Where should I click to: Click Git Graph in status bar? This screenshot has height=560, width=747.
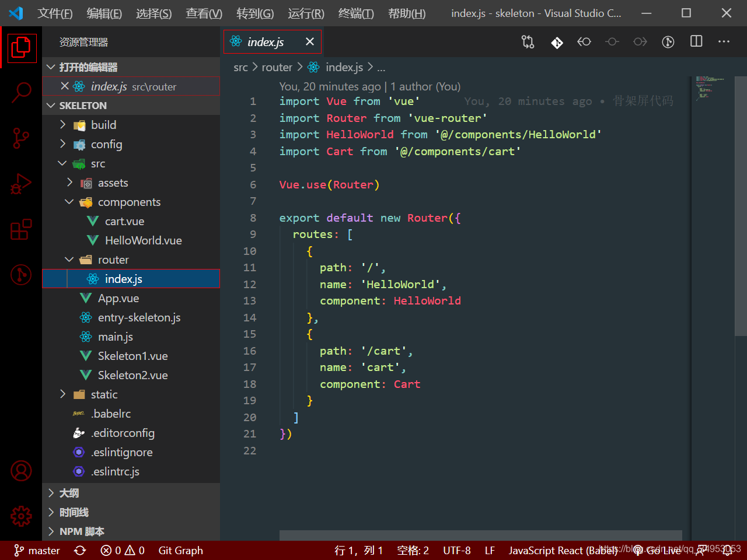[181, 551]
